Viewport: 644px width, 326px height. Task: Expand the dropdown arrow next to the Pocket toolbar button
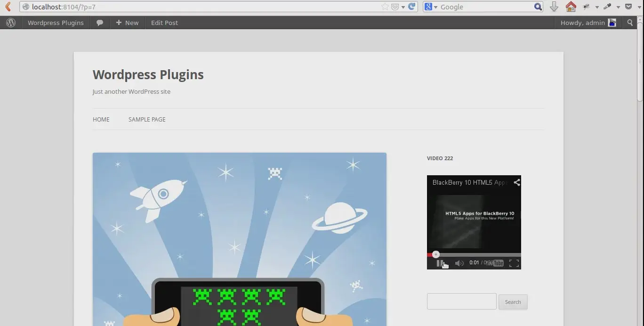tap(638, 7)
